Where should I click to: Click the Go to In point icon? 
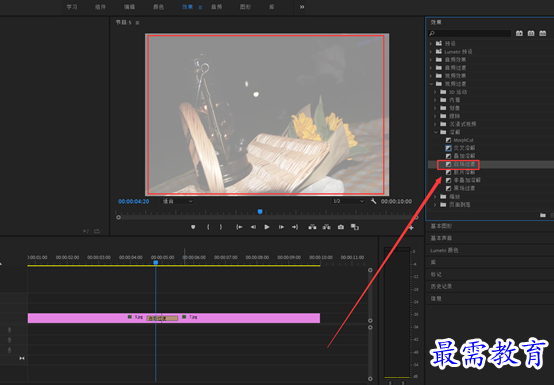239,227
